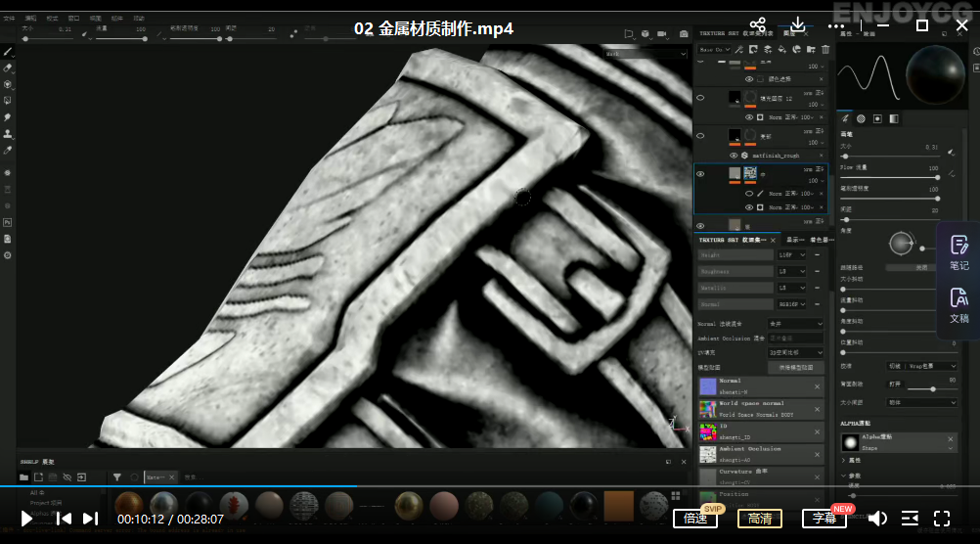Open the 文稿 transcript panel

pyautogui.click(x=958, y=305)
